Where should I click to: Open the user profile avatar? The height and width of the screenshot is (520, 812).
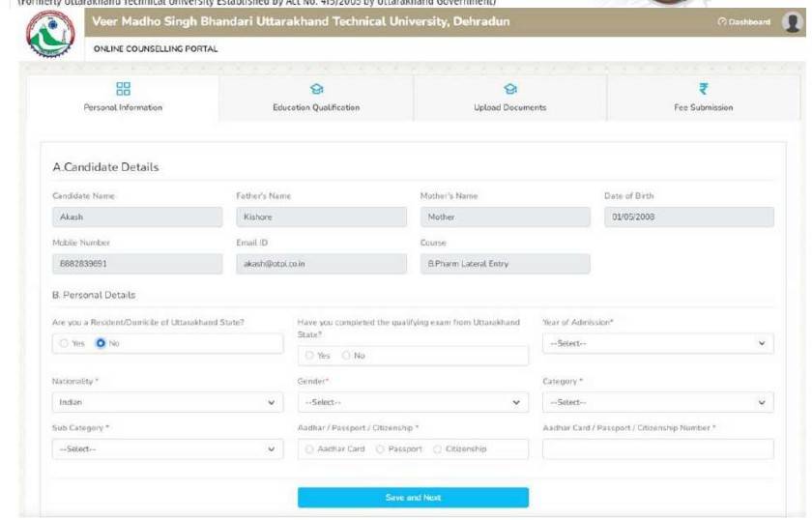793,22
